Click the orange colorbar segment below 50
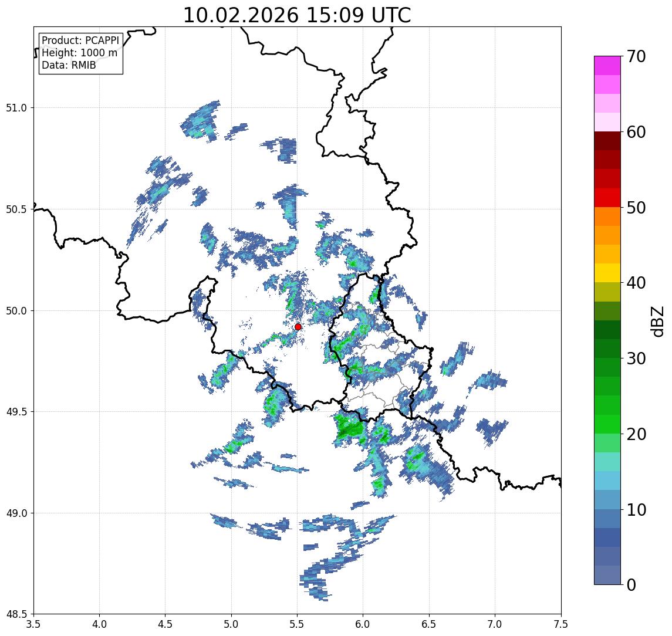672x636 pixels. pyautogui.click(x=607, y=216)
